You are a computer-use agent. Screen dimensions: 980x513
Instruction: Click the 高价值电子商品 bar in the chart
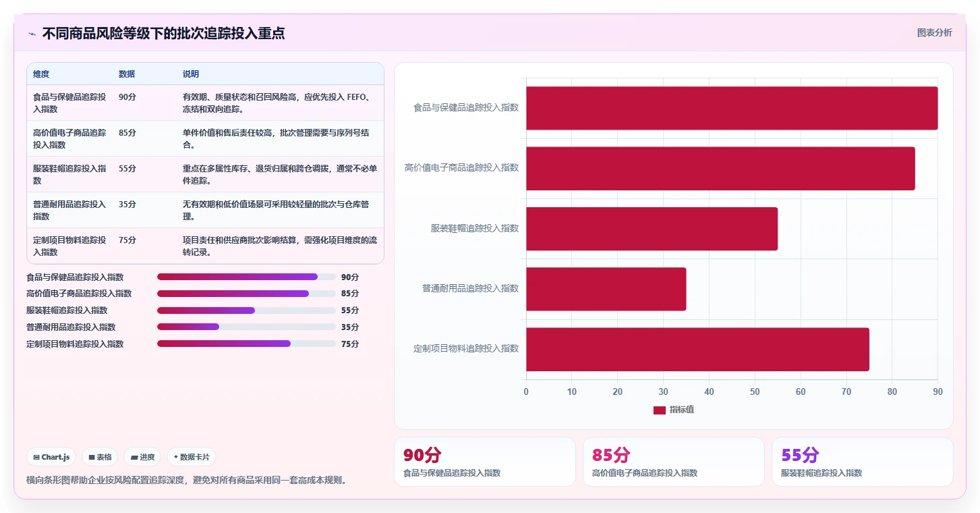click(720, 168)
